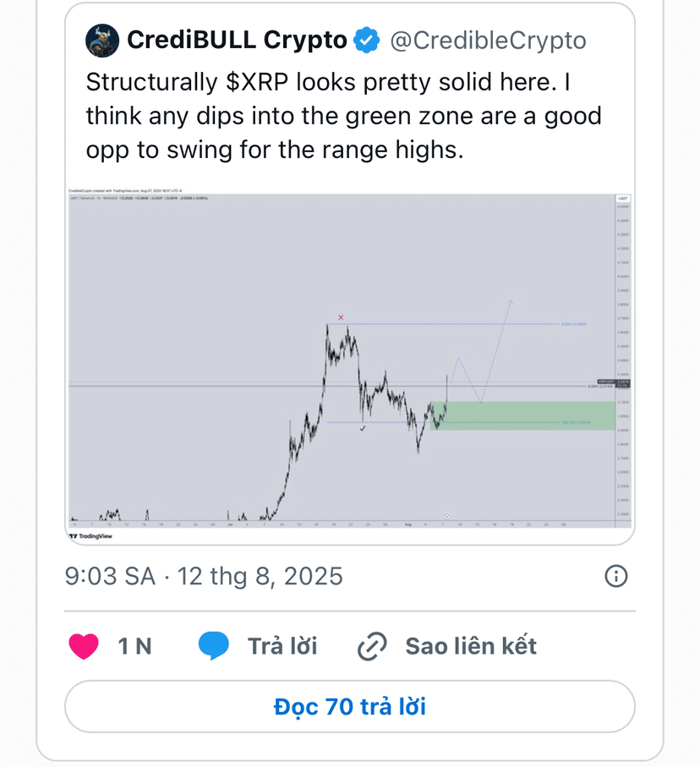Click the blue reply speech bubble icon
This screenshot has height=767, width=700.
click(x=213, y=646)
